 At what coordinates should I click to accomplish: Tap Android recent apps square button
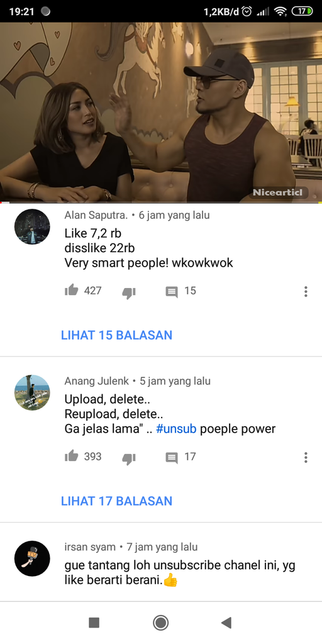coord(94,623)
